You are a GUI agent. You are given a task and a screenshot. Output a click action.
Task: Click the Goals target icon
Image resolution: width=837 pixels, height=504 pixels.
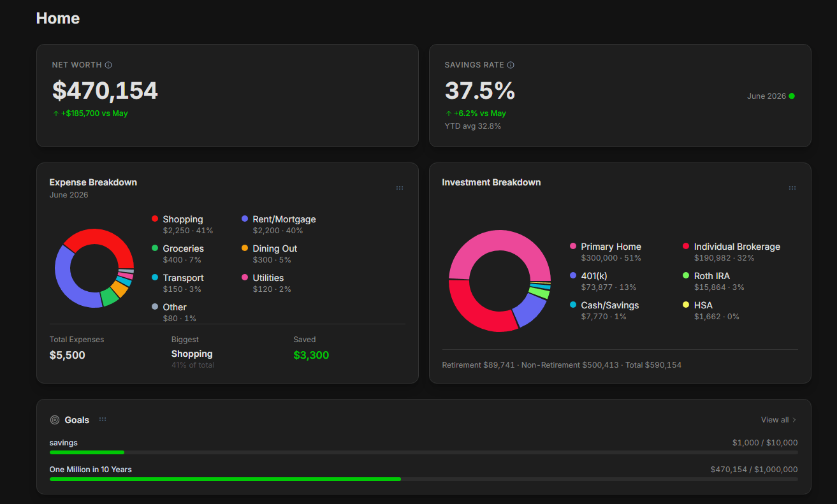point(55,420)
